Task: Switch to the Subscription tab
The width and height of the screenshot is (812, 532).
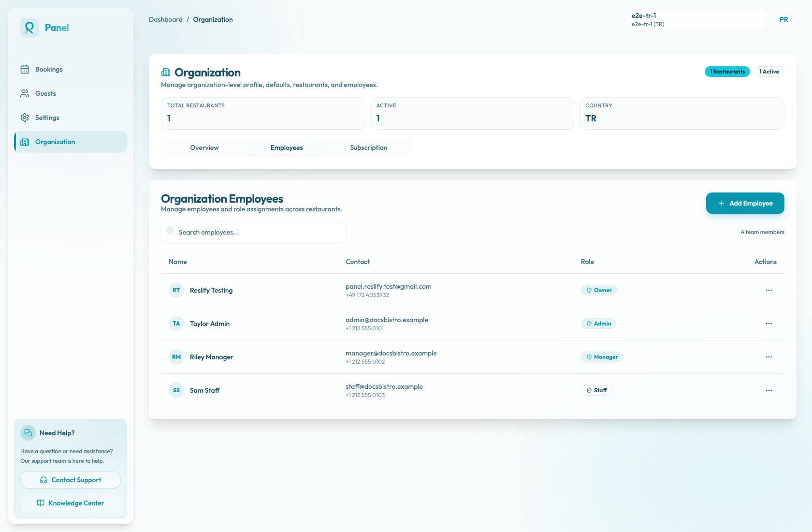Action: click(369, 148)
